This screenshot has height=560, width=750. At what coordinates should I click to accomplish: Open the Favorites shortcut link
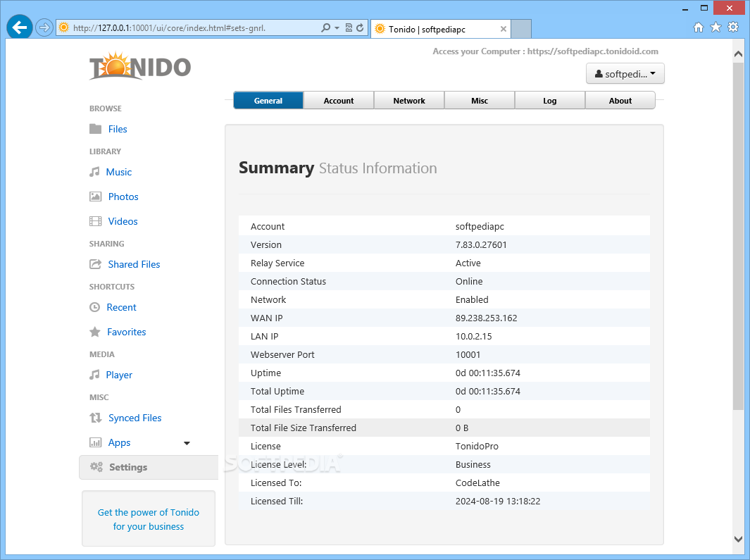126,332
